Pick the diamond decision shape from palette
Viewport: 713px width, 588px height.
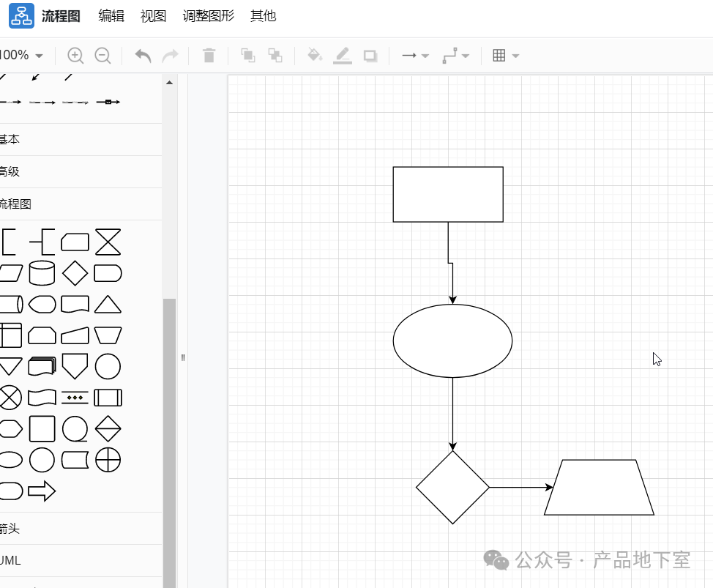coord(75,273)
